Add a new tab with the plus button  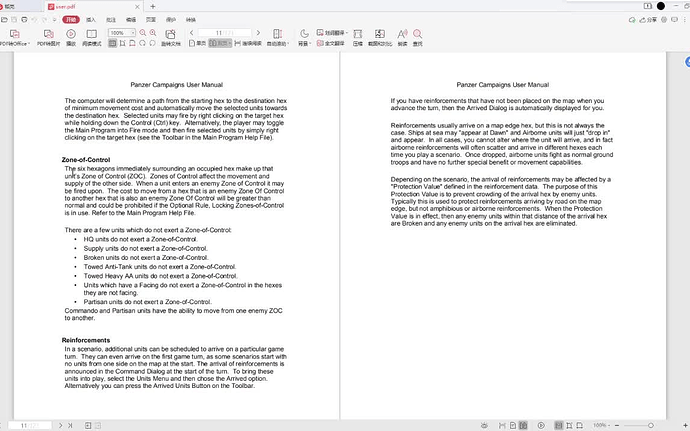[x=153, y=7]
